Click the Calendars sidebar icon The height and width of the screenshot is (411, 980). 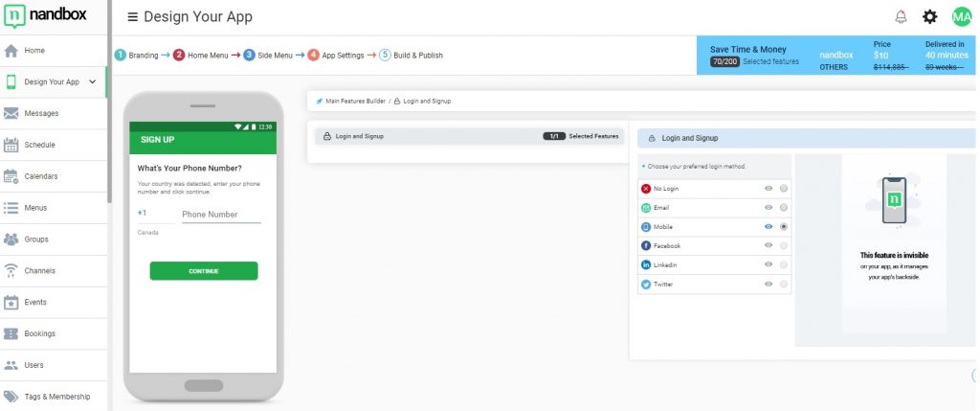pyautogui.click(x=11, y=176)
